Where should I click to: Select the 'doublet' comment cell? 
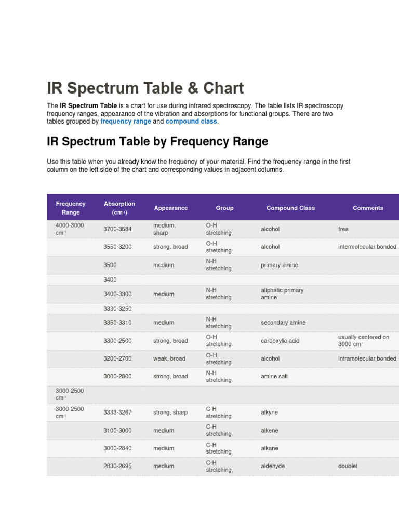348,466
